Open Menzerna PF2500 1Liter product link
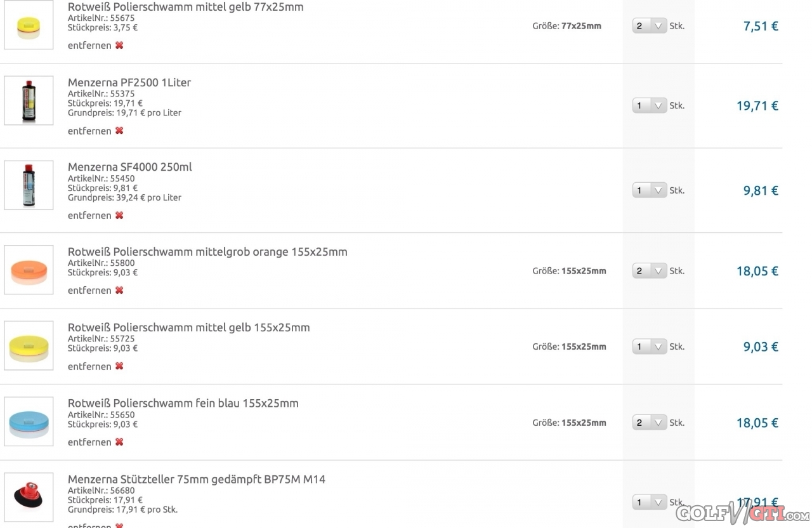 pos(129,82)
